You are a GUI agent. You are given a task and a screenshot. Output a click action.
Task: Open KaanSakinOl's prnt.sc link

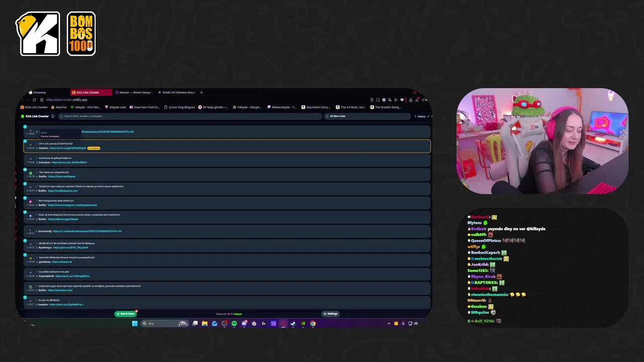(x=72, y=276)
